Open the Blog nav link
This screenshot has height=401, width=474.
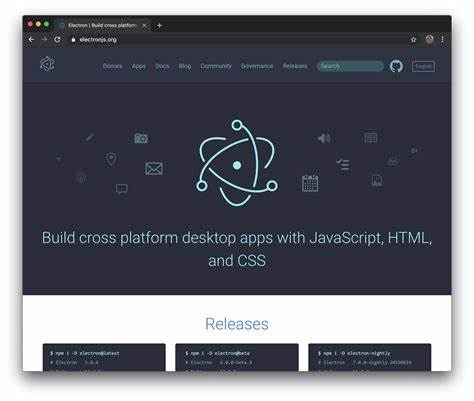tap(185, 66)
